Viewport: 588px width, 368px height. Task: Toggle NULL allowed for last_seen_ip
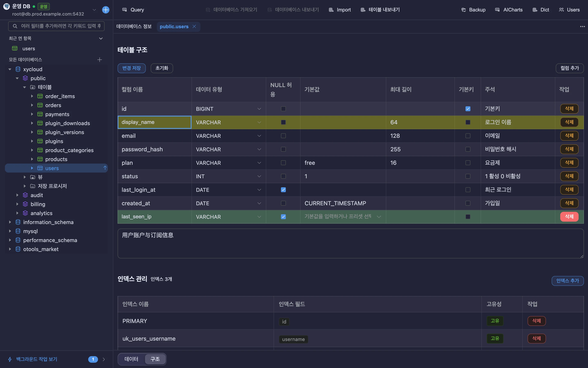pyautogui.click(x=283, y=217)
